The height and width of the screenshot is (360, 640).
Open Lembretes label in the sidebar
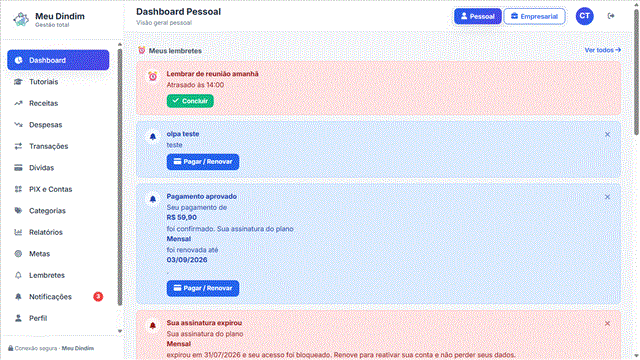coord(47,275)
